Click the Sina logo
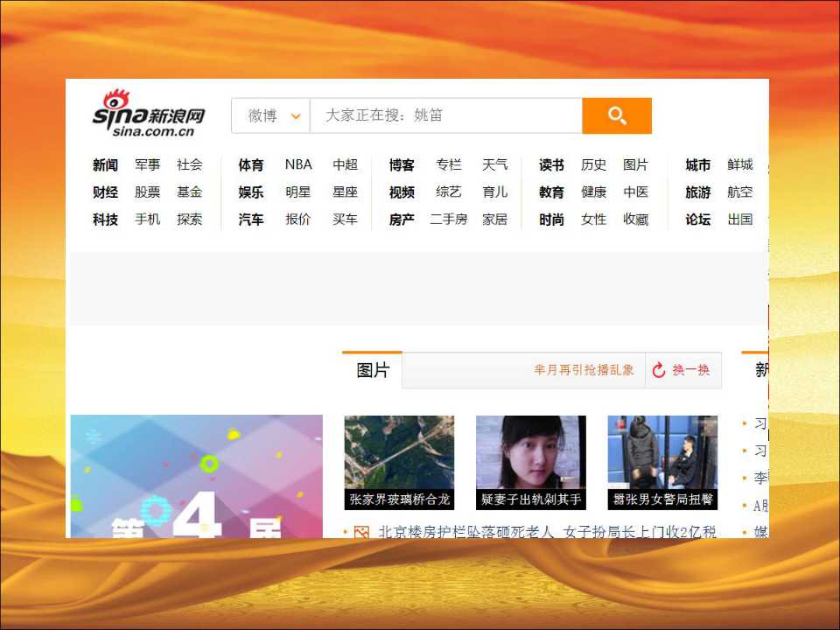 pyautogui.click(x=148, y=114)
